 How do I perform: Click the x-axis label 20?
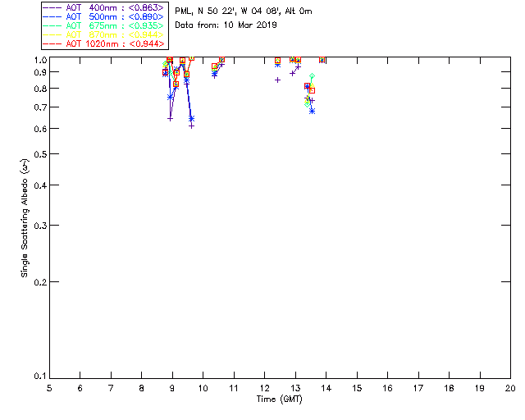coord(510,389)
